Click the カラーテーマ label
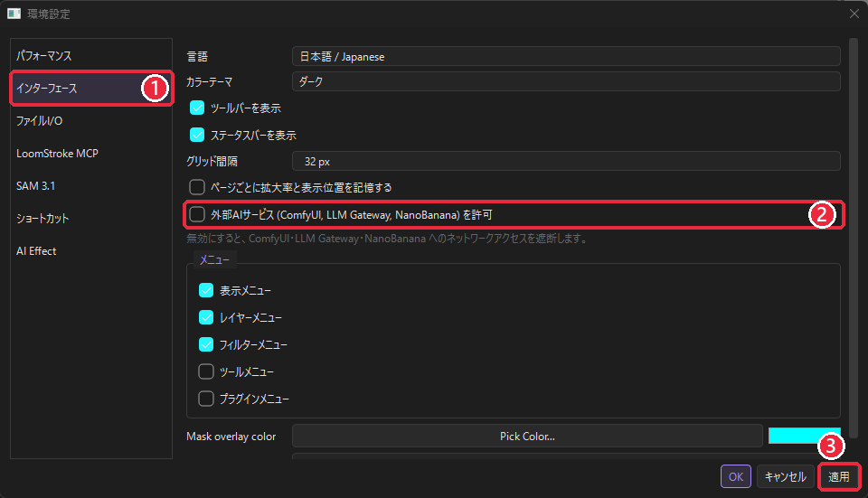The image size is (868, 498). (x=209, y=82)
